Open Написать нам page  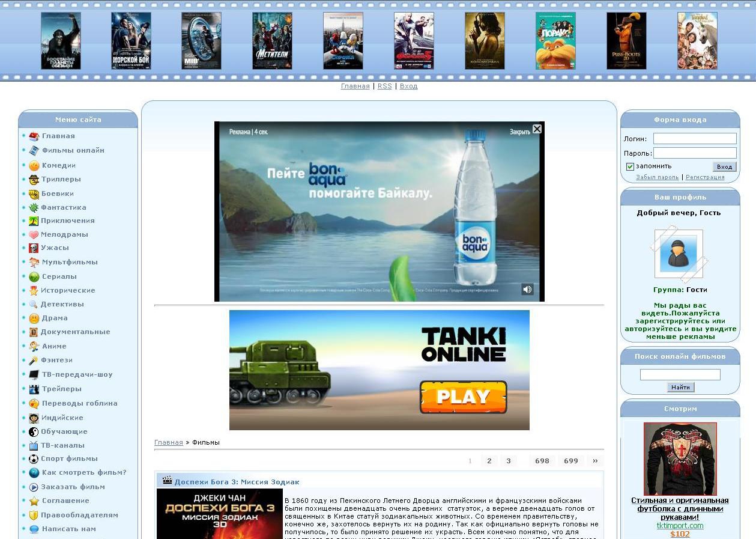pos(68,529)
